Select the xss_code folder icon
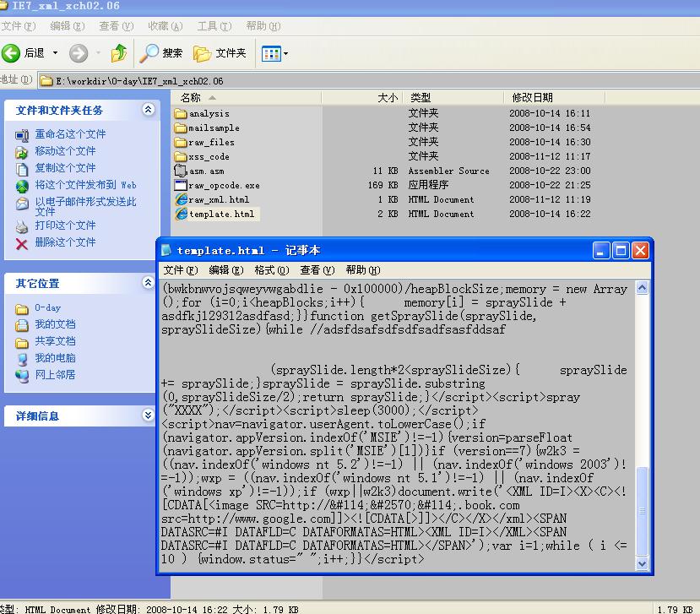 181,156
